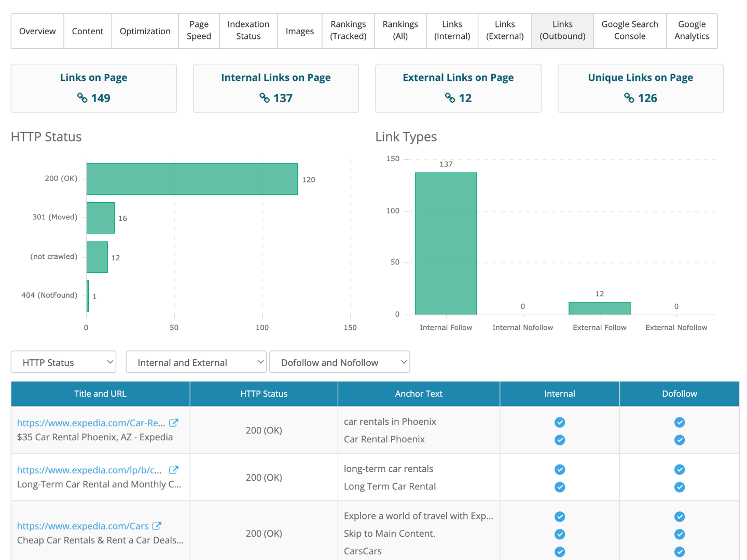The height and width of the screenshot is (560, 747).
Task: Click 'Long-Term Car Rental and Monthly C...' title
Action: pyautogui.click(x=99, y=484)
